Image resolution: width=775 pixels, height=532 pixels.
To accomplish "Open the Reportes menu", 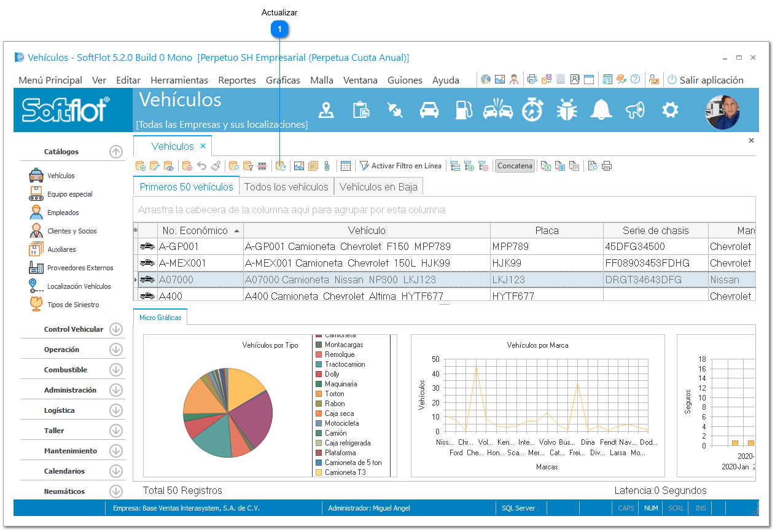I will click(237, 80).
